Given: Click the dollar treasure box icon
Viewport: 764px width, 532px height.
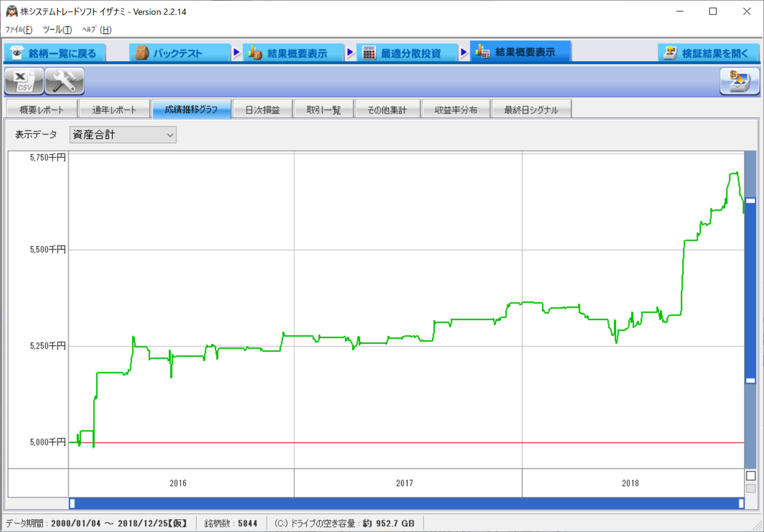Looking at the screenshot, I should click(x=740, y=81).
